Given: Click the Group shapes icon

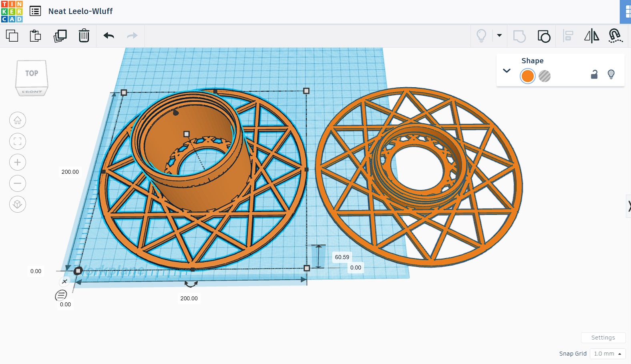Looking at the screenshot, I should coord(519,36).
